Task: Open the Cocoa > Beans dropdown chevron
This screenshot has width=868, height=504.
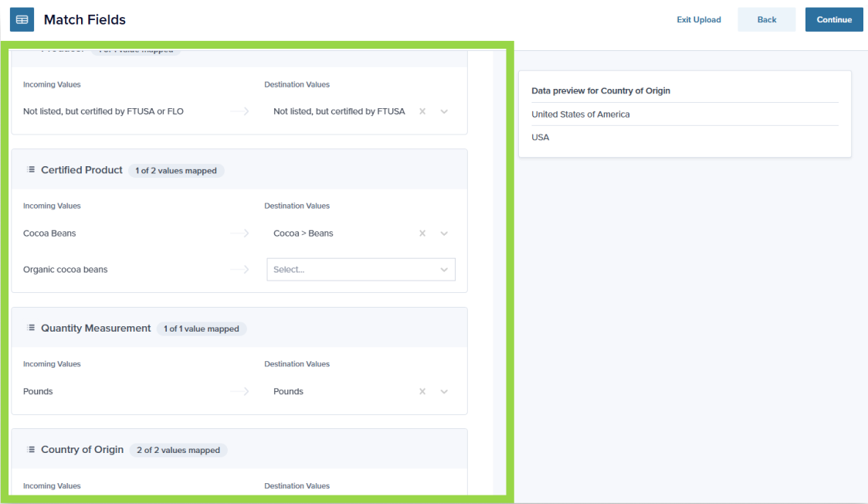Action: pyautogui.click(x=444, y=233)
